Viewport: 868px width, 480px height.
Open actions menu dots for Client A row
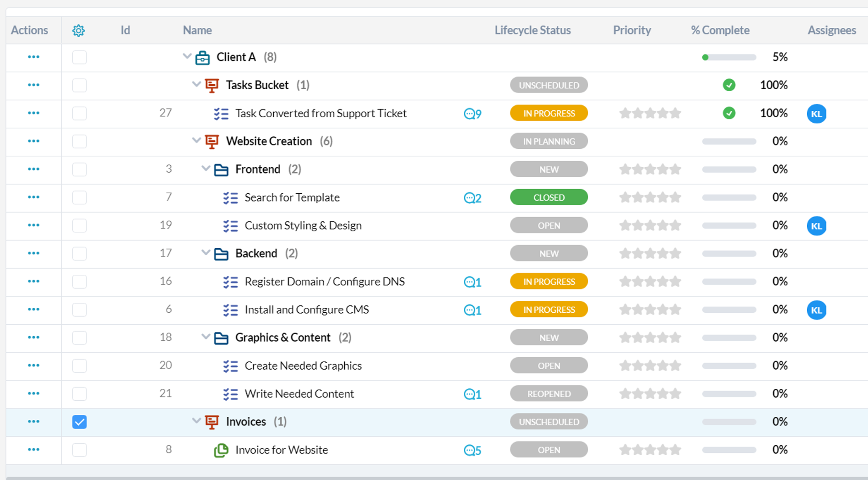coord(33,57)
